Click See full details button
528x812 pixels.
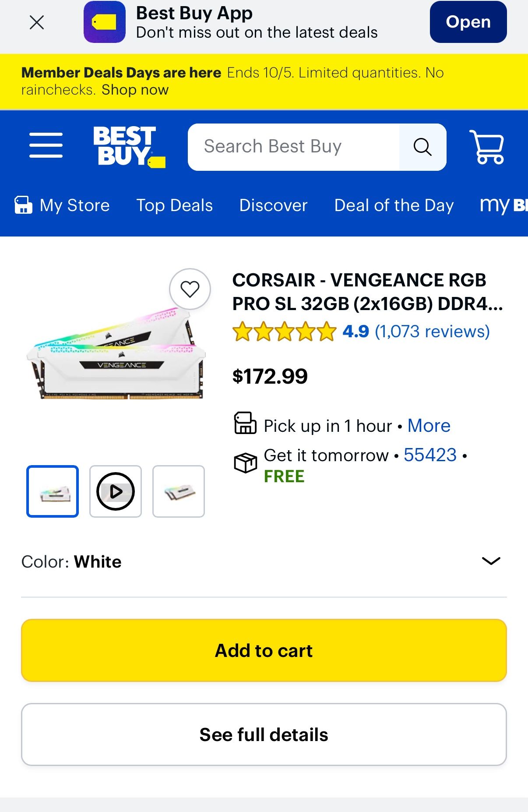pyautogui.click(x=264, y=734)
